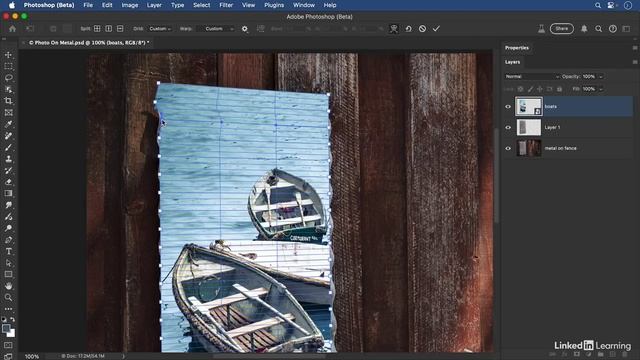Viewport: 640px width, 360px height.
Task: Select the Hand tool
Action: coord(8,286)
